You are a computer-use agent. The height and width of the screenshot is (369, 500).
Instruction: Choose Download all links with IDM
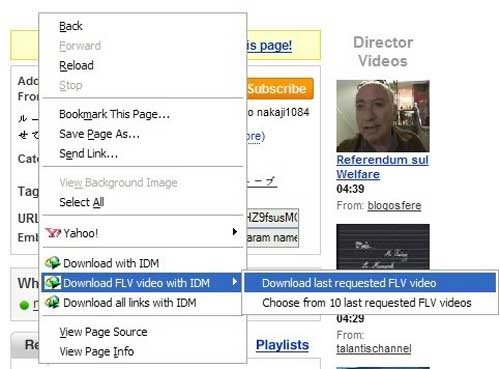(x=143, y=302)
